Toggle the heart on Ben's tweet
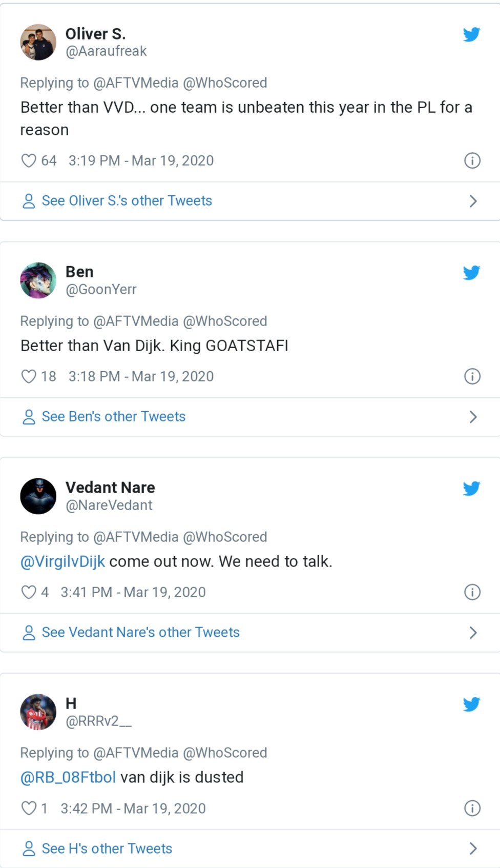Image resolution: width=500 pixels, height=868 pixels. click(x=29, y=376)
